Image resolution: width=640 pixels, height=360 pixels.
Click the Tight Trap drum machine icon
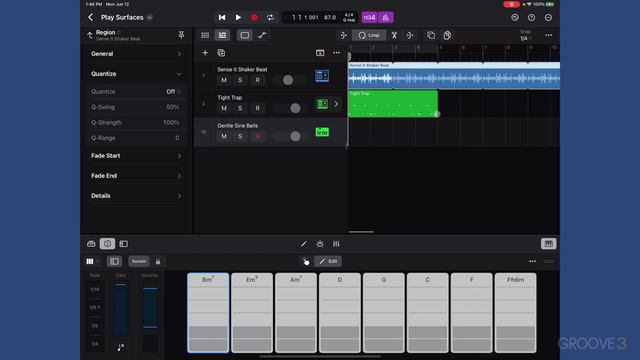click(x=322, y=104)
